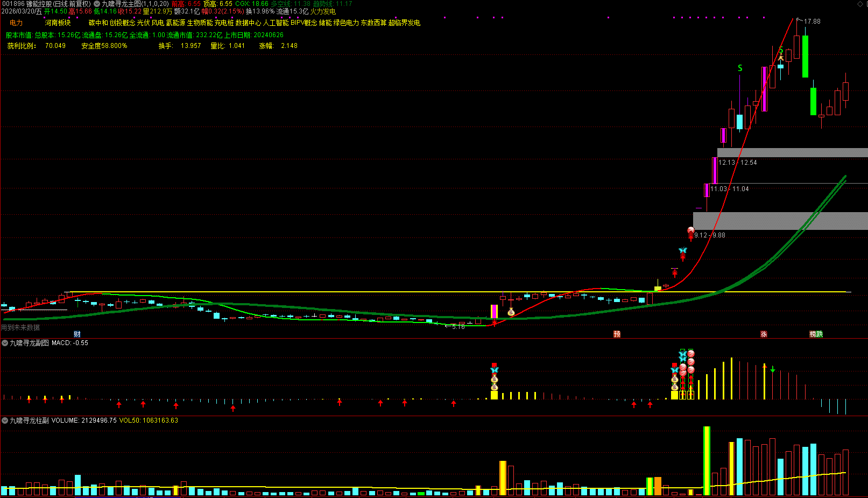The width and height of the screenshot is (868, 498).
Task: Open the 九啸寻龙副图 indicator dropdown arrow
Action: (x=5, y=343)
